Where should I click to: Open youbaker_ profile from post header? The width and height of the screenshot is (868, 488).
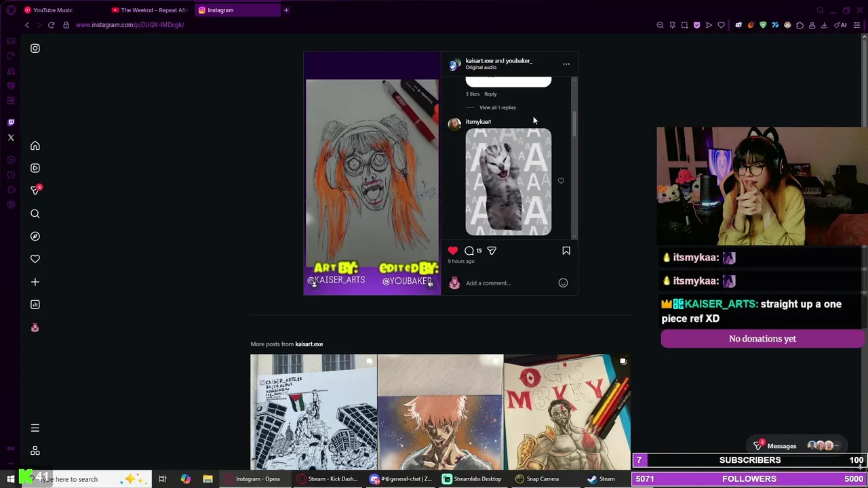pos(519,61)
